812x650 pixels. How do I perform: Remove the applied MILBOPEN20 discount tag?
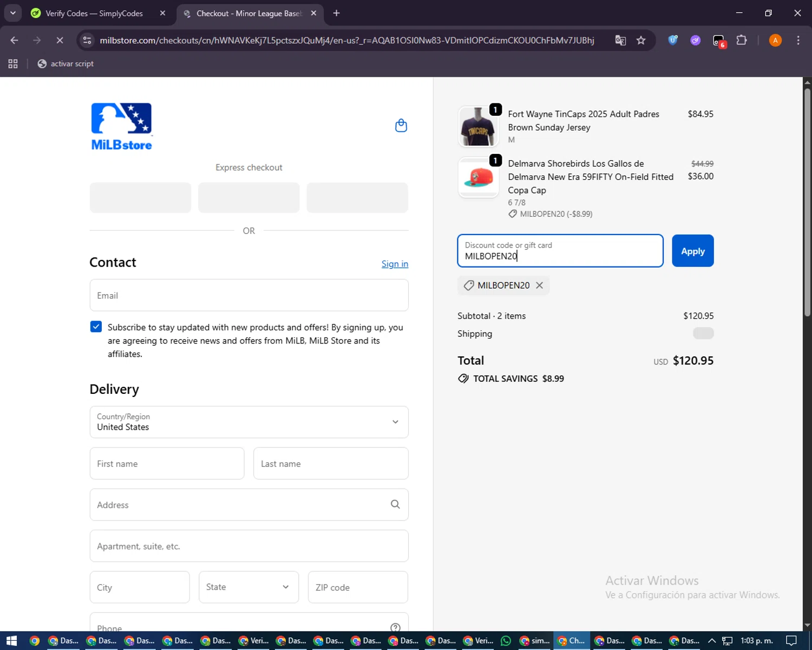coord(539,285)
